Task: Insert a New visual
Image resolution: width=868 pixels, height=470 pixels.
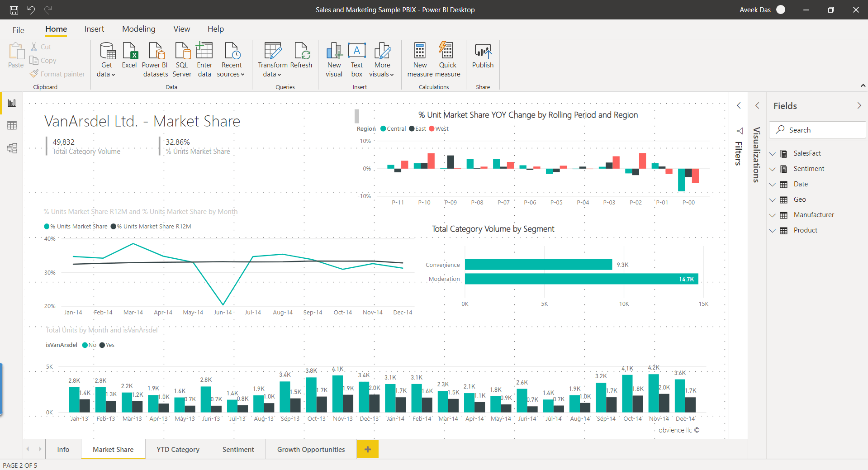Action: [334, 60]
